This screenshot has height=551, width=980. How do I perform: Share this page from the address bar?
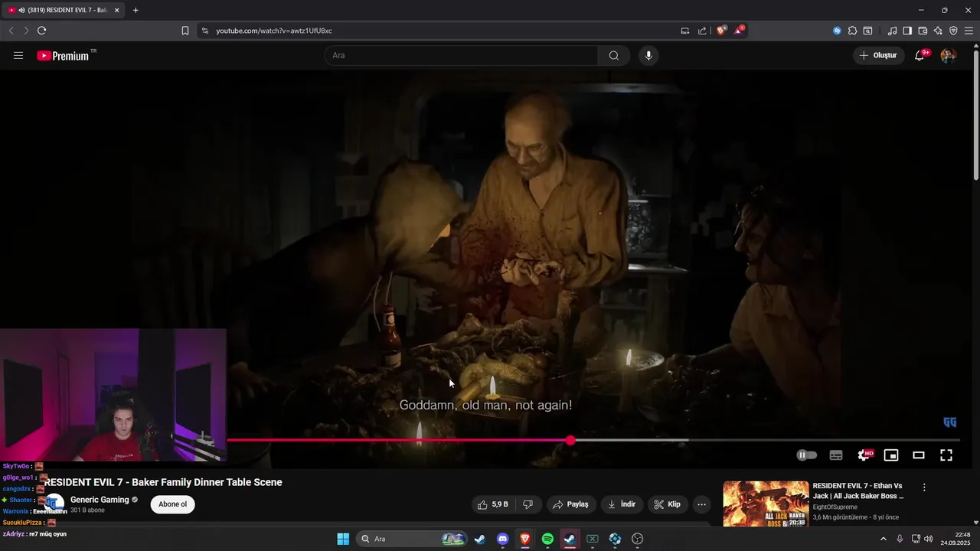click(702, 31)
